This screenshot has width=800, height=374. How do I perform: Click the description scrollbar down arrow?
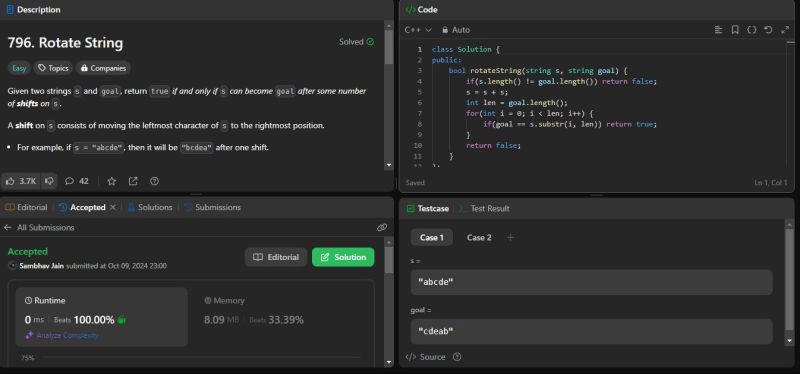(x=389, y=165)
